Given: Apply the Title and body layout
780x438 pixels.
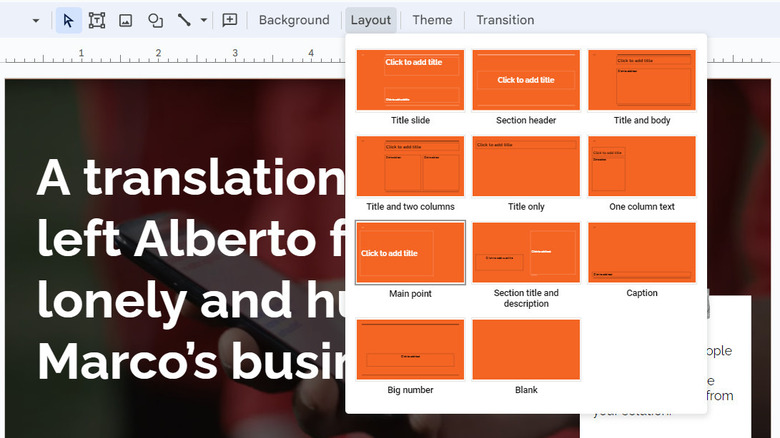Looking at the screenshot, I should point(642,80).
